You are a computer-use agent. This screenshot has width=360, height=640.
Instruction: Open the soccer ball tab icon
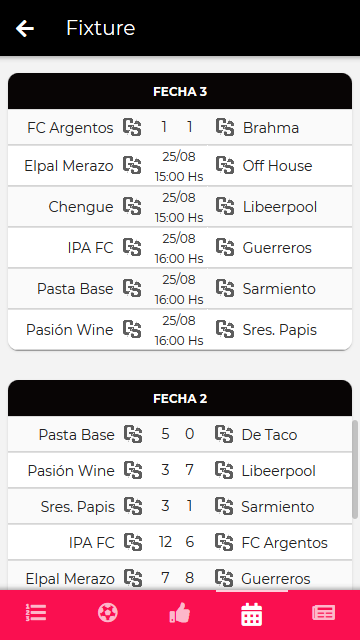pos(108,613)
